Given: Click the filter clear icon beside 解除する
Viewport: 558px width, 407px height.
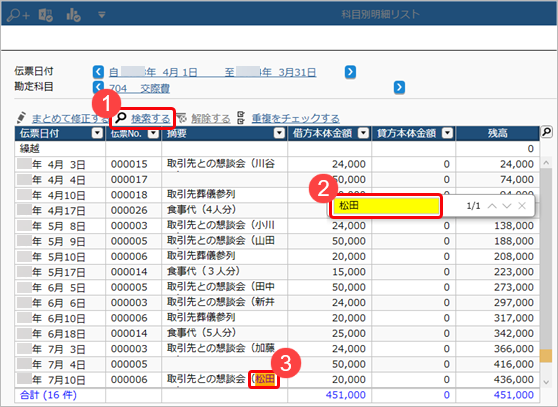Looking at the screenshot, I should (x=181, y=118).
